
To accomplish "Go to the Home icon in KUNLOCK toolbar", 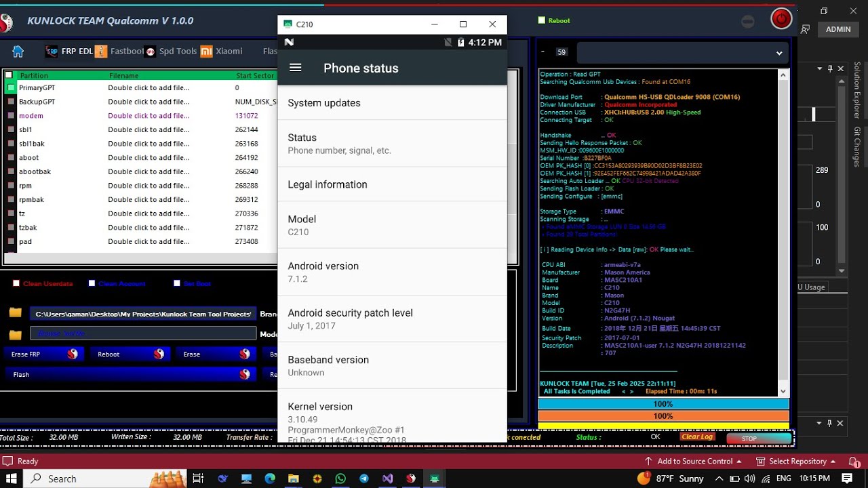I will [x=18, y=52].
